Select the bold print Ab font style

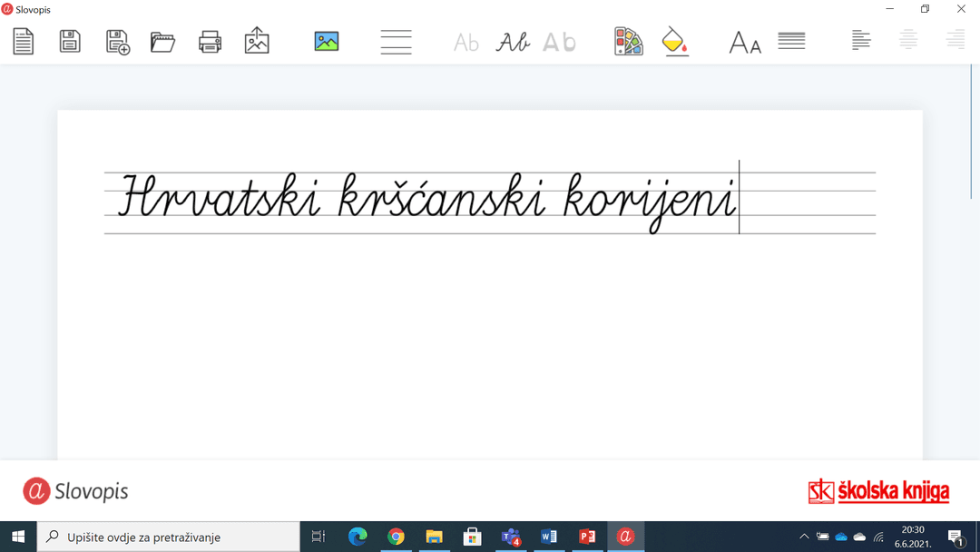tap(559, 42)
